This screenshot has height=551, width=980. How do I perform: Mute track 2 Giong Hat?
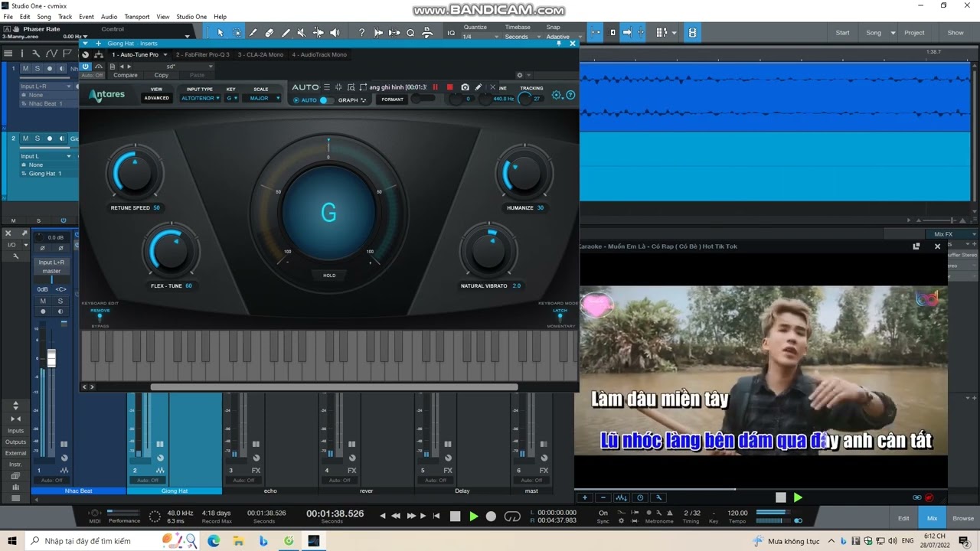tap(25, 139)
